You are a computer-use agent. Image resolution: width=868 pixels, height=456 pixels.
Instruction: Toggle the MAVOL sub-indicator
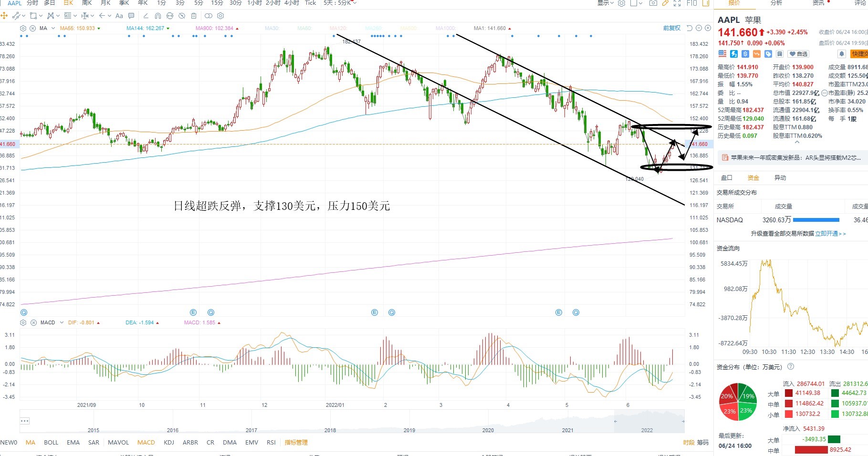click(118, 442)
